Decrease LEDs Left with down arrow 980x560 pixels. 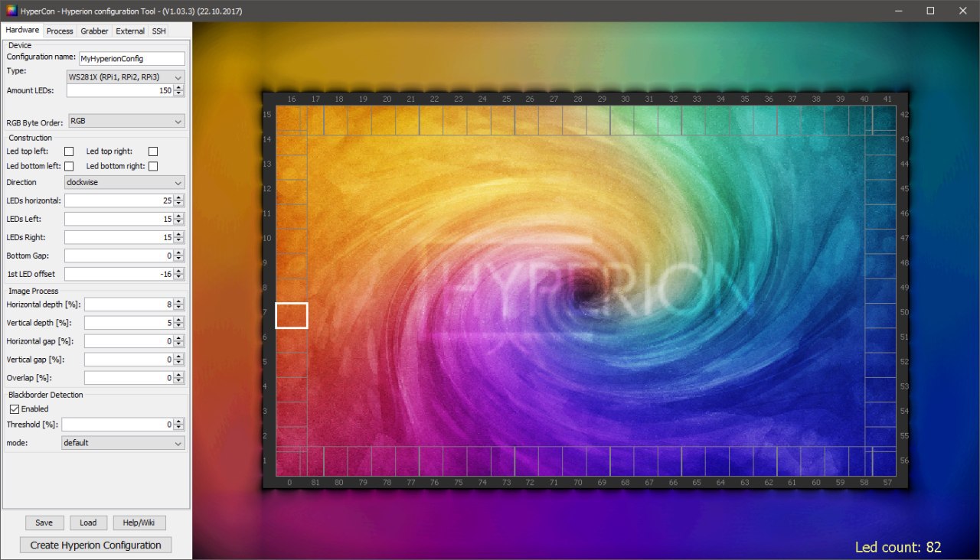tap(179, 222)
